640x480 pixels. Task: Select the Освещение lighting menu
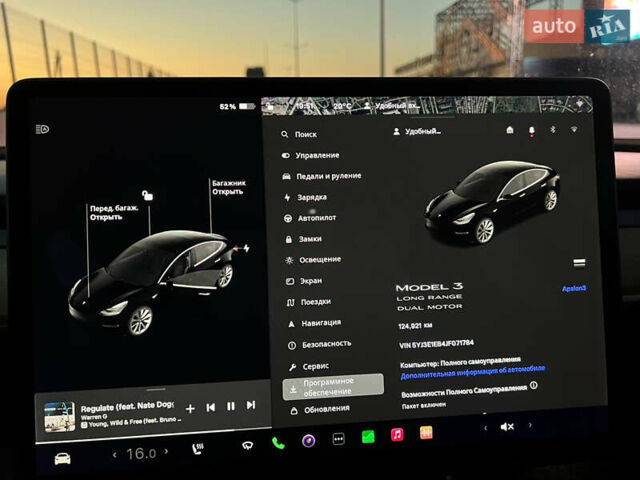click(x=313, y=260)
